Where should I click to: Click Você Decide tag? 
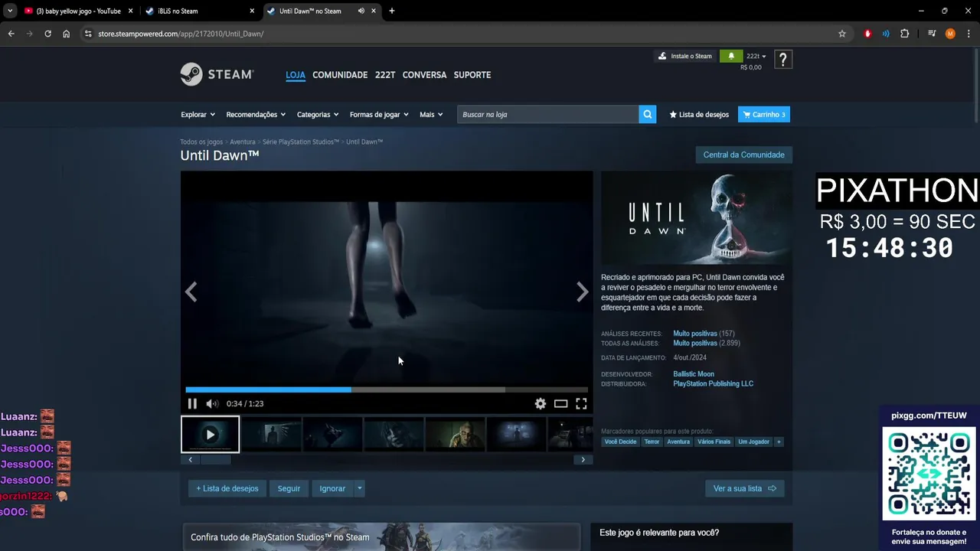click(x=620, y=442)
